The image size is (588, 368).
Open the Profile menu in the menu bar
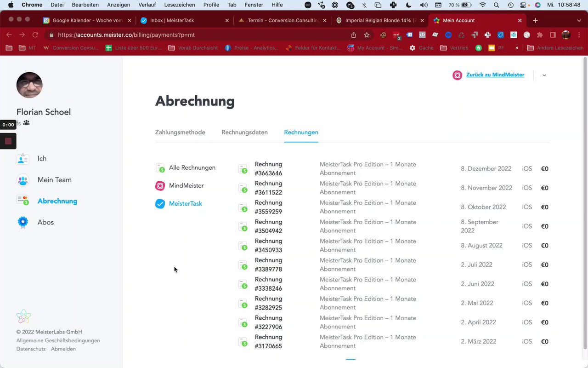pos(211,5)
